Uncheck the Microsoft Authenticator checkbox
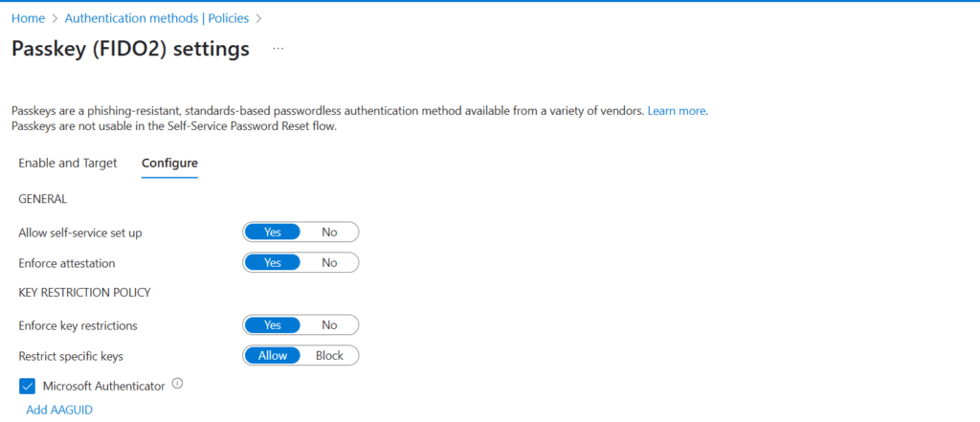This screenshot has width=980, height=422. (27, 387)
